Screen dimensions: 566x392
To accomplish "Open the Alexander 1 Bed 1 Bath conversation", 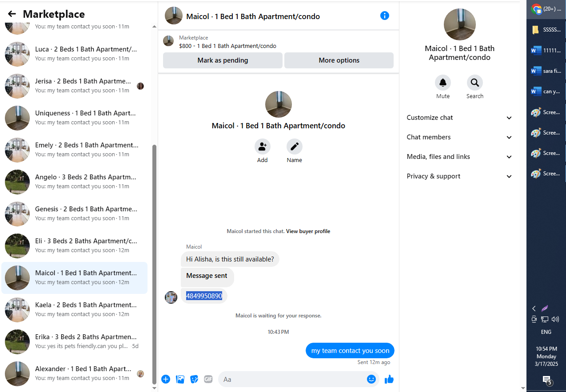I will click(x=75, y=374).
